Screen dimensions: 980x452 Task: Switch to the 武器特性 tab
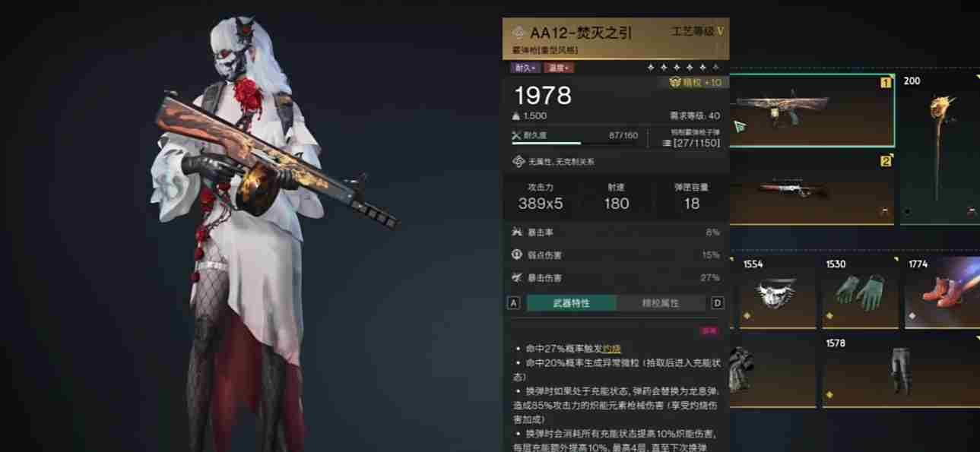coord(571,303)
